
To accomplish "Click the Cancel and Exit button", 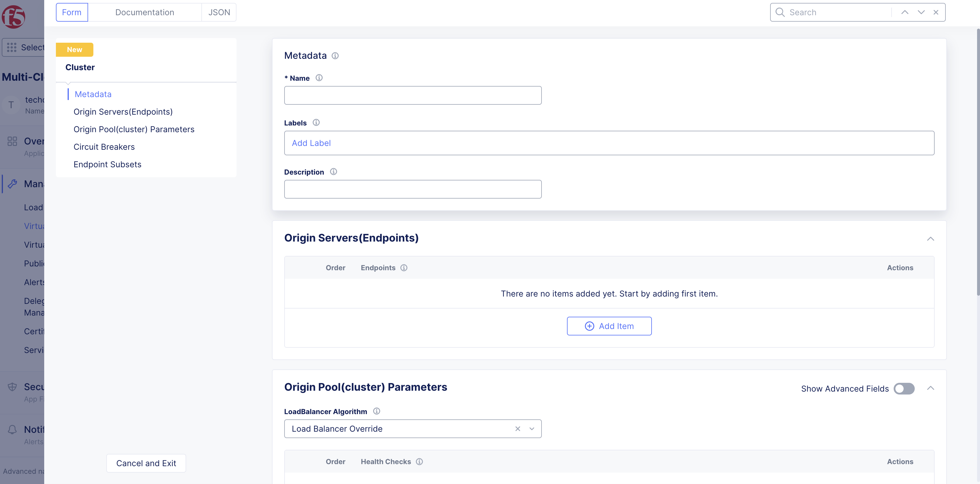I will [x=146, y=463].
